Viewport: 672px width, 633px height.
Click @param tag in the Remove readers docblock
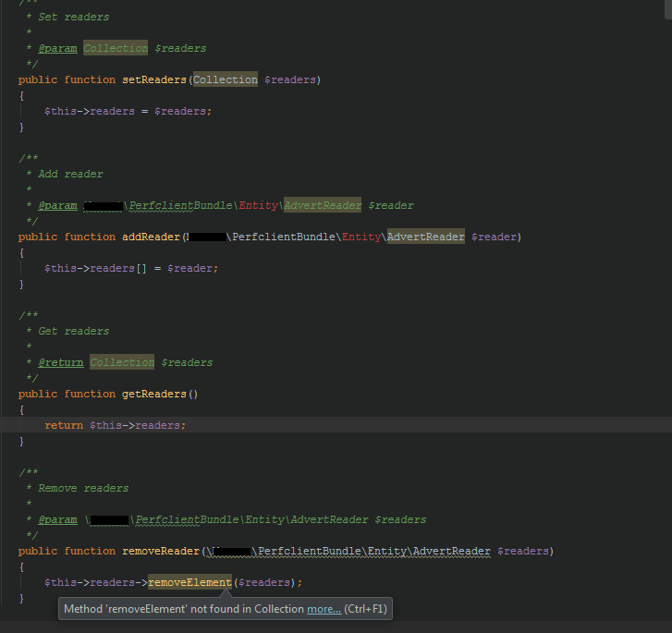[58, 520]
